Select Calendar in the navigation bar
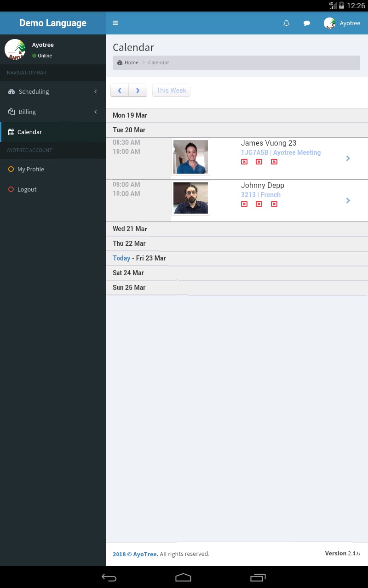The image size is (368, 588). tap(53, 132)
